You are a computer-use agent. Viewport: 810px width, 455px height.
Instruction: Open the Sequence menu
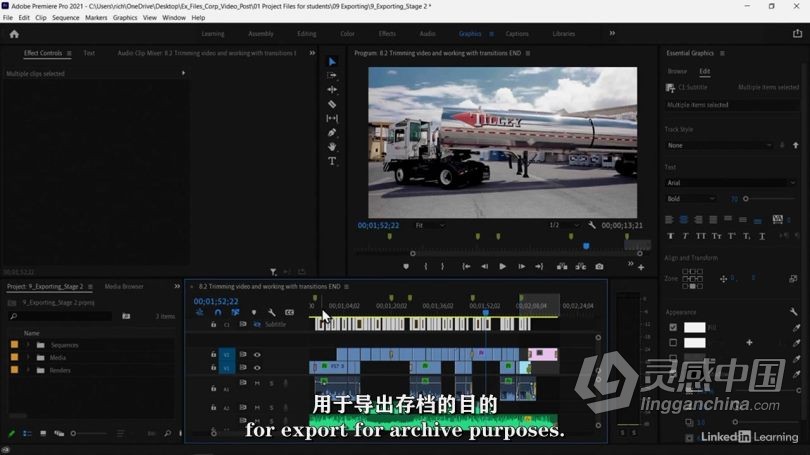point(66,18)
